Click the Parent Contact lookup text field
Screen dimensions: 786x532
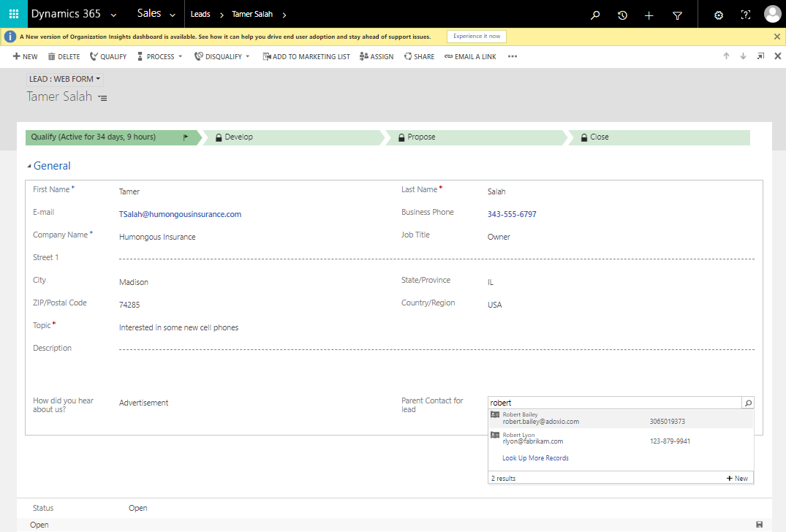[x=613, y=403]
